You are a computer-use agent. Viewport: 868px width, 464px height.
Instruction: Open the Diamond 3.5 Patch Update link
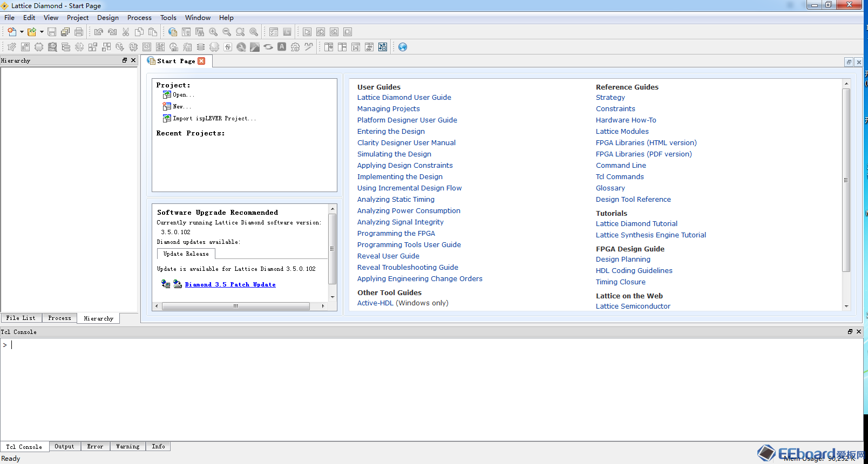click(230, 284)
